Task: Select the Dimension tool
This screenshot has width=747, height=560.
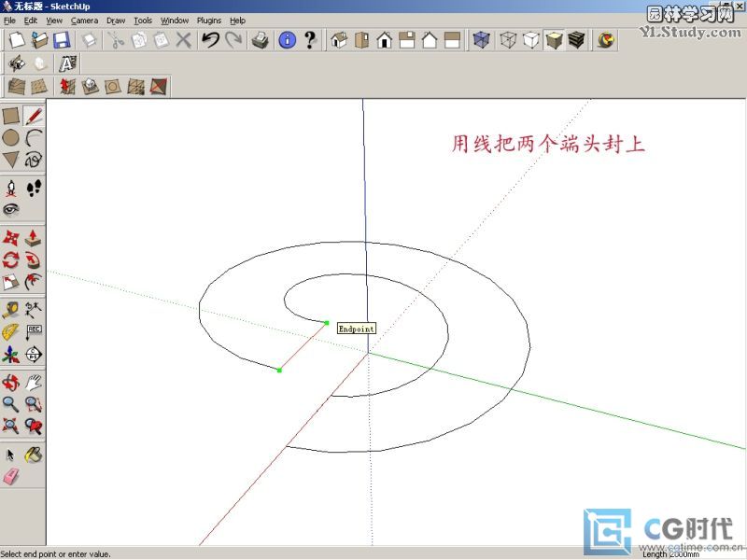Action: pos(34,310)
